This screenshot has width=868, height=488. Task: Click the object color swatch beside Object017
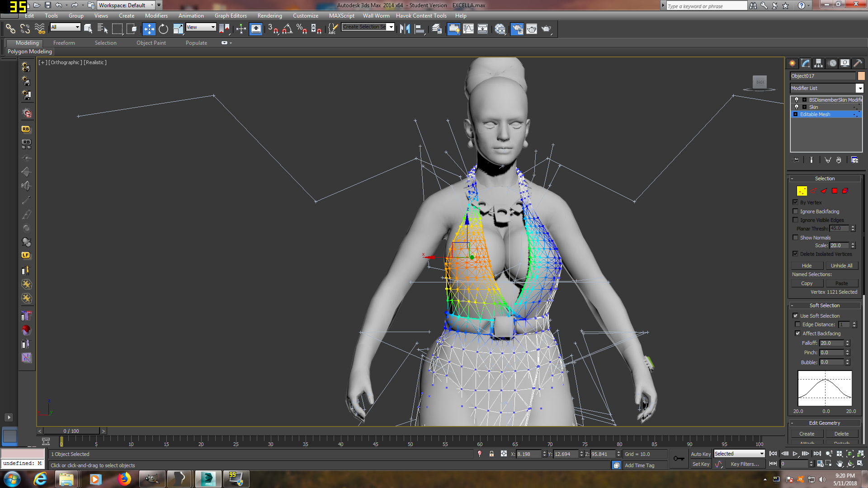click(x=861, y=76)
